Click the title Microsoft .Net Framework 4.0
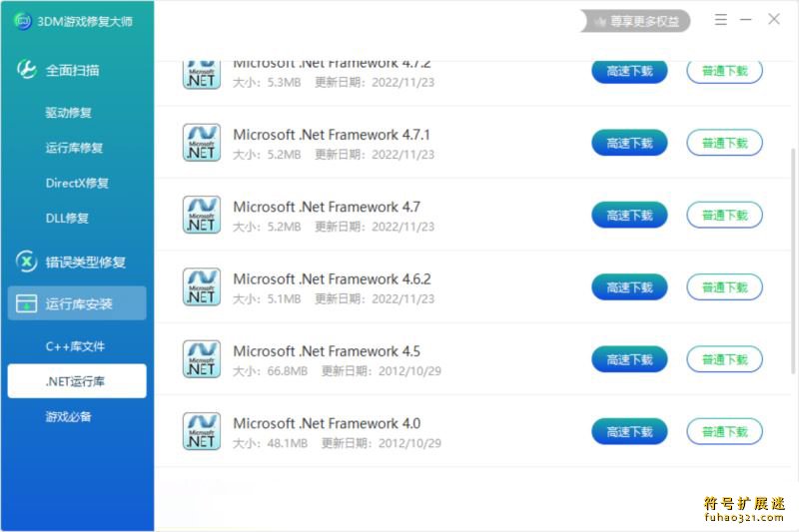The height and width of the screenshot is (532, 799). (327, 424)
